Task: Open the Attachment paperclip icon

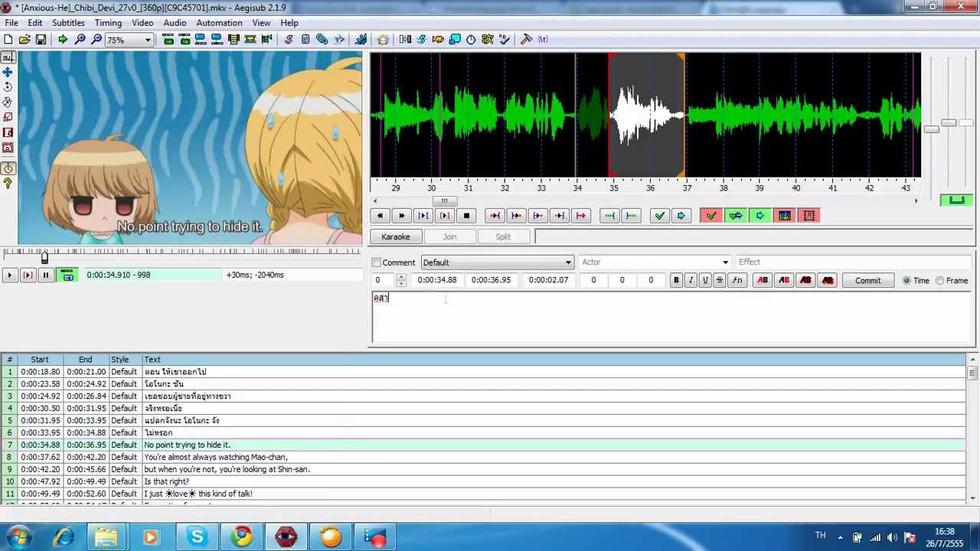Action: pos(322,39)
